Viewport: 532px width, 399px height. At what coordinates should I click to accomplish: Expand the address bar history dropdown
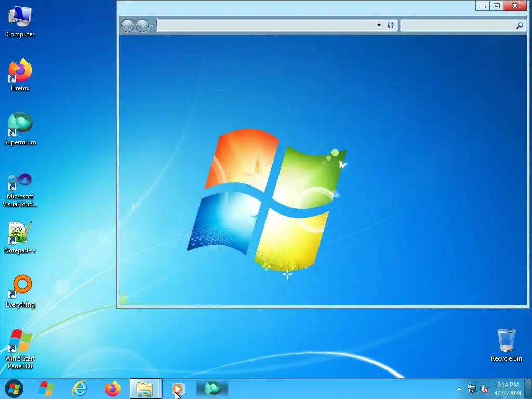point(379,25)
